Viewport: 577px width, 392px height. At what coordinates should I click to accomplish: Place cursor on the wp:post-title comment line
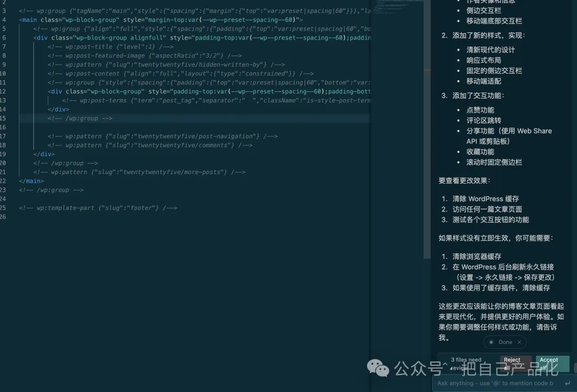[x=111, y=46]
